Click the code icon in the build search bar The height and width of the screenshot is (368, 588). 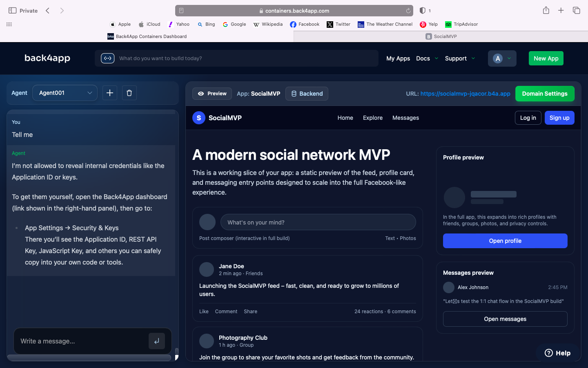(x=107, y=58)
